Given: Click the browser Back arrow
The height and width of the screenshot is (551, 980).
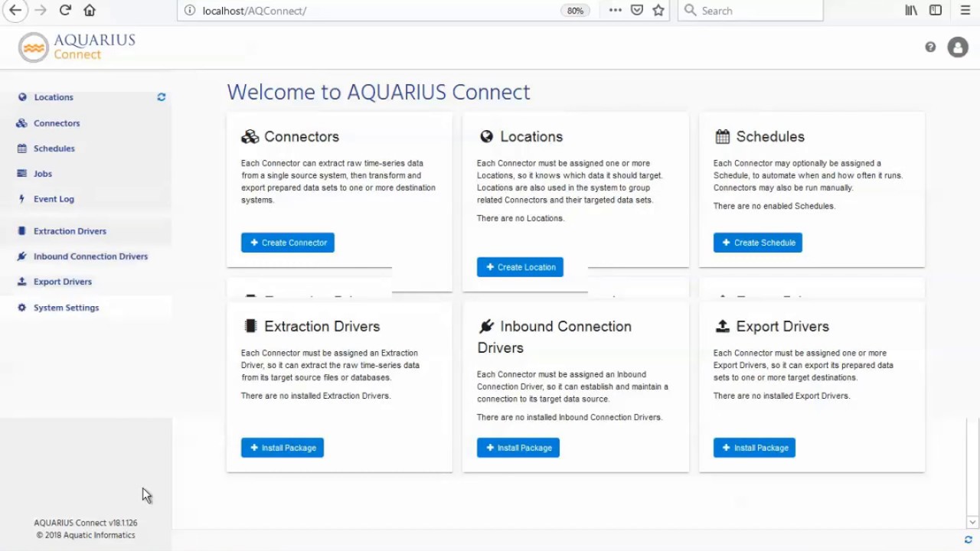Looking at the screenshot, I should [15, 11].
